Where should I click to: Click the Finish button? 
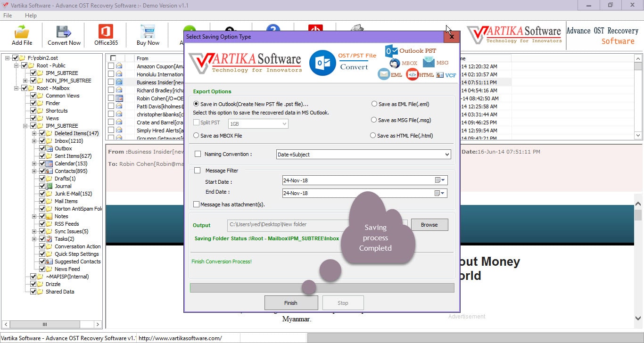point(291,303)
